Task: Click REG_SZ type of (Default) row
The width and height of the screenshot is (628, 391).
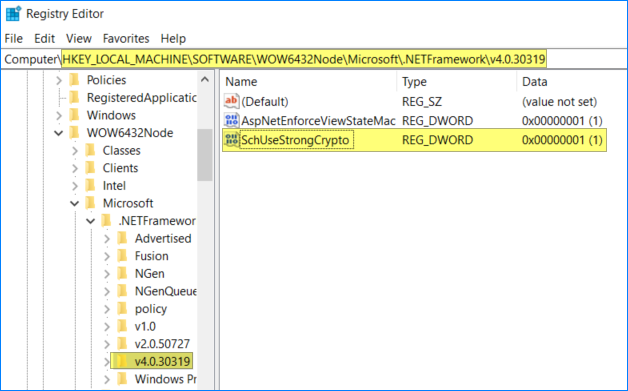Action: point(422,101)
